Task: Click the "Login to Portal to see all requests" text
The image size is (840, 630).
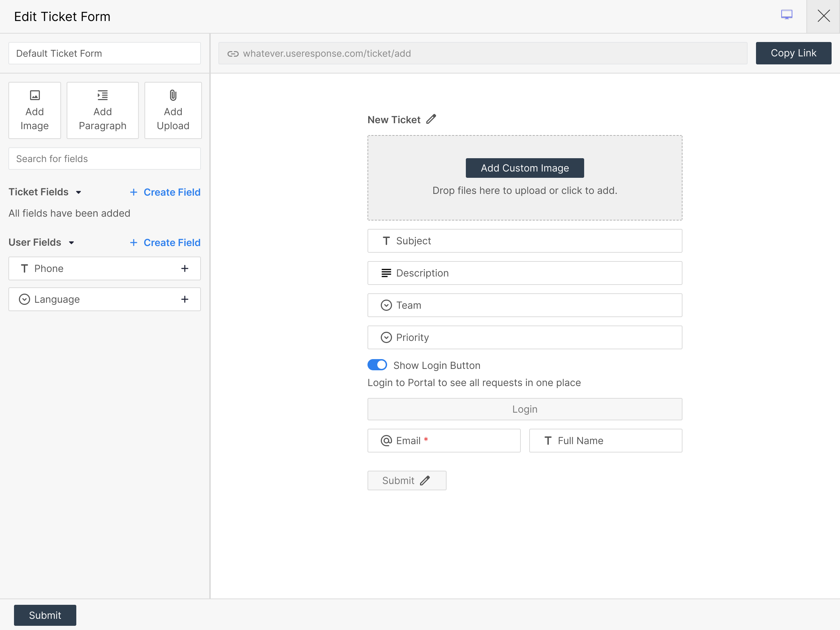Action: pos(474,383)
